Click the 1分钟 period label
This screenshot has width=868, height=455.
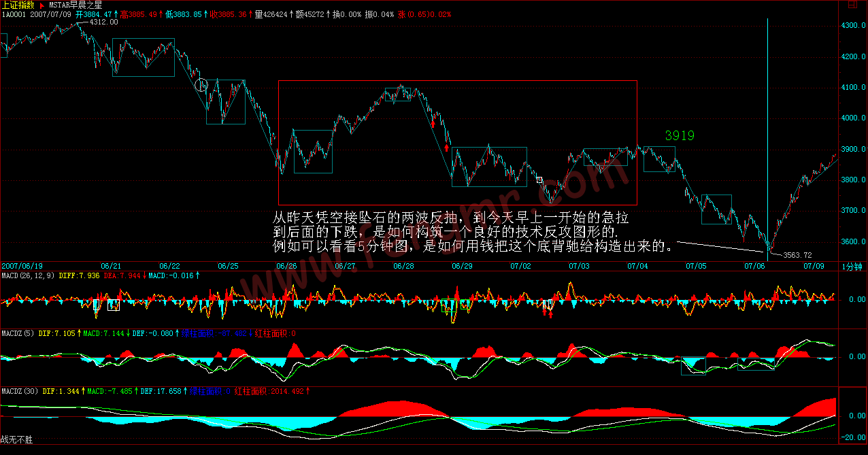point(853,266)
